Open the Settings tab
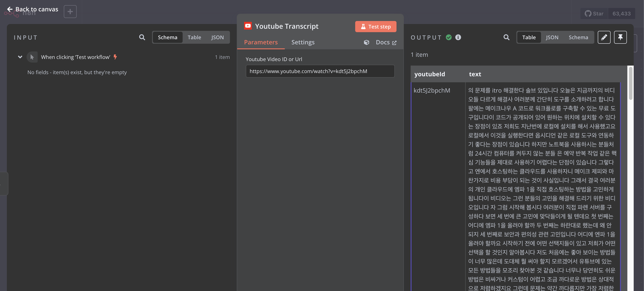Viewport: 644px width, 291px height. click(303, 42)
